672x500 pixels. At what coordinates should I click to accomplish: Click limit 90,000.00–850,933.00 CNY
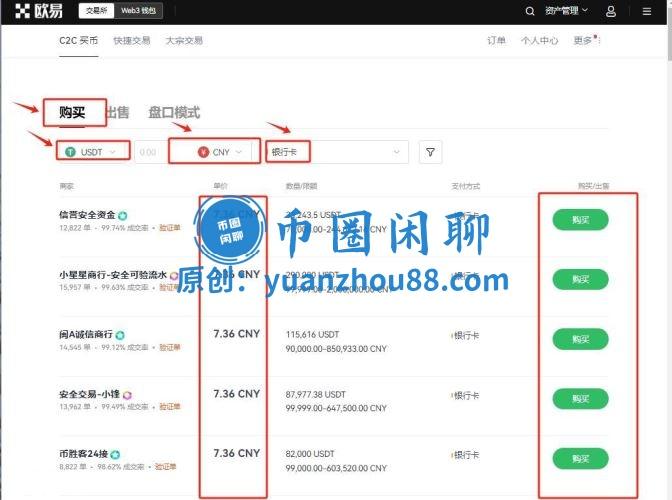(x=336, y=349)
